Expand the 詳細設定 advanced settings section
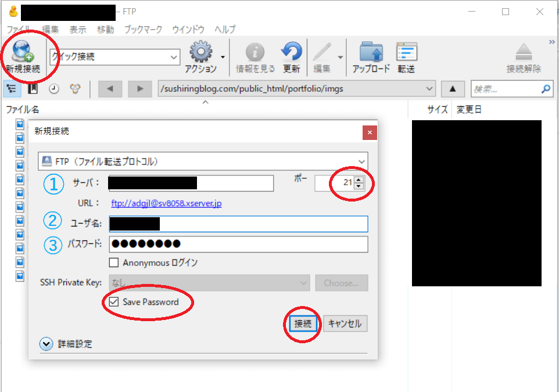This screenshot has height=392, width=559. point(46,344)
